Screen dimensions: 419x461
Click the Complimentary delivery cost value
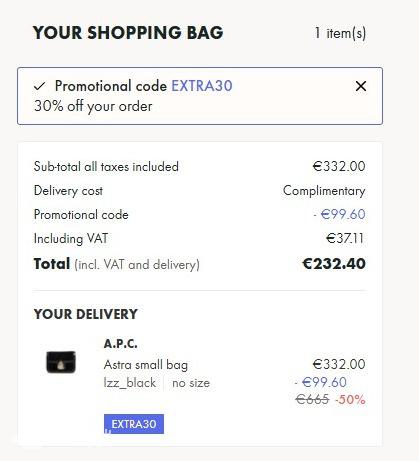pos(324,191)
